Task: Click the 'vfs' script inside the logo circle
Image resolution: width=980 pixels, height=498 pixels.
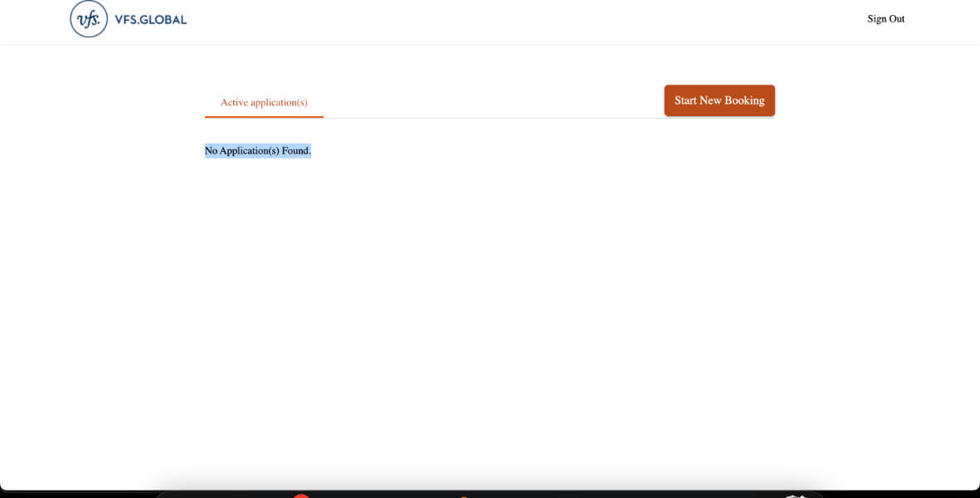Action: (x=88, y=18)
